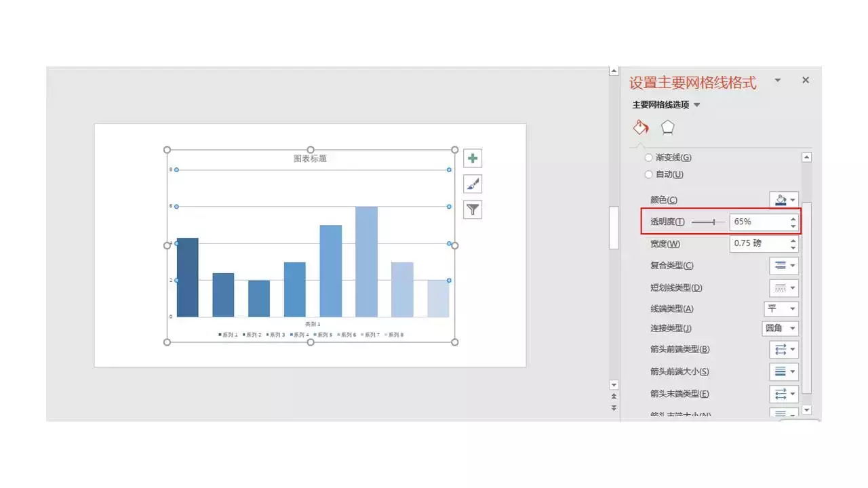Open the 短划线类型 dash type picker
This screenshot has height=488, width=868.
[x=784, y=288]
